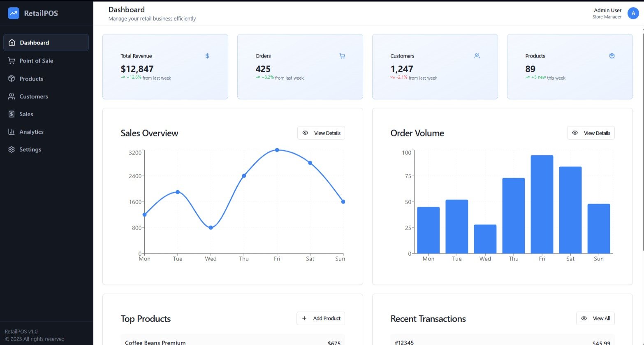Click the Sales Overview chart title
644x345 pixels.
149,133
